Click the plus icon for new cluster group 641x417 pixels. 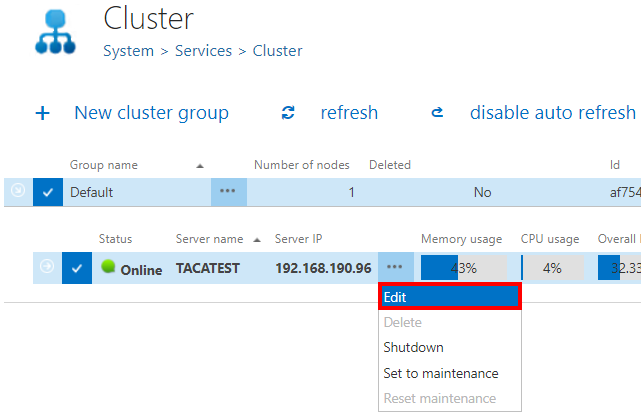coord(43,113)
